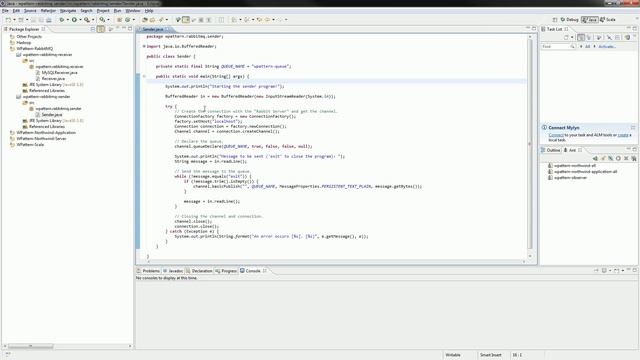The width and height of the screenshot is (640, 360).
Task: Click the Open Perspective icon
Action: tap(555, 20)
